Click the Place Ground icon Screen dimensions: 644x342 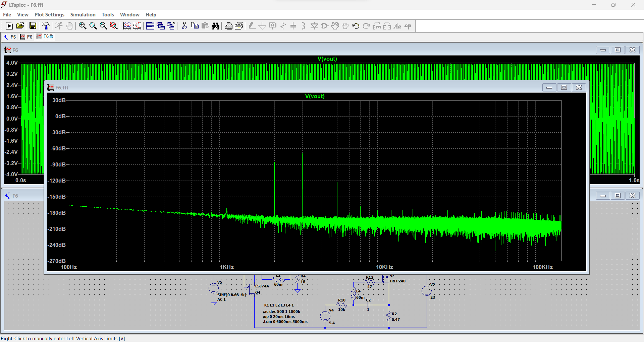[x=262, y=26]
